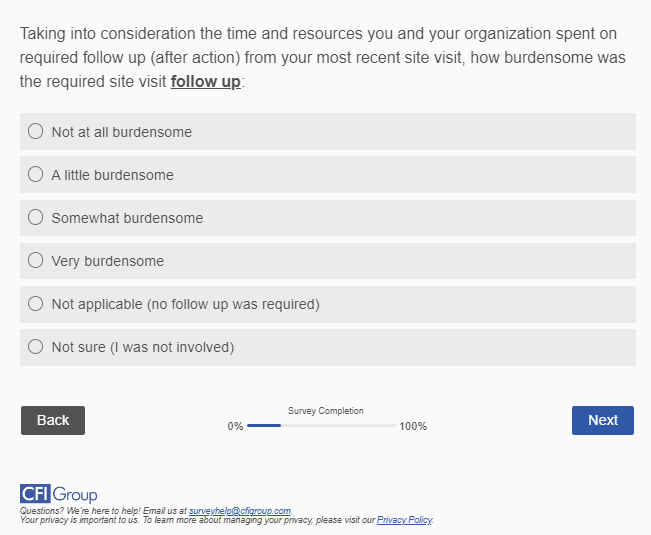Pick the "Somewhat burdensome" radio circle
The image size is (651, 535).
[36, 217]
